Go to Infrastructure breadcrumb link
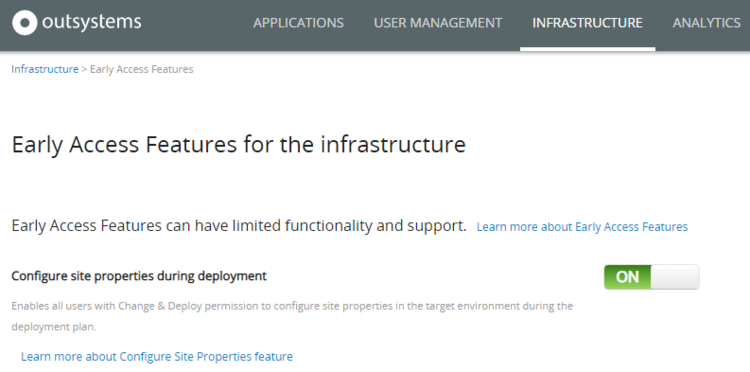The image size is (750, 372). point(45,69)
